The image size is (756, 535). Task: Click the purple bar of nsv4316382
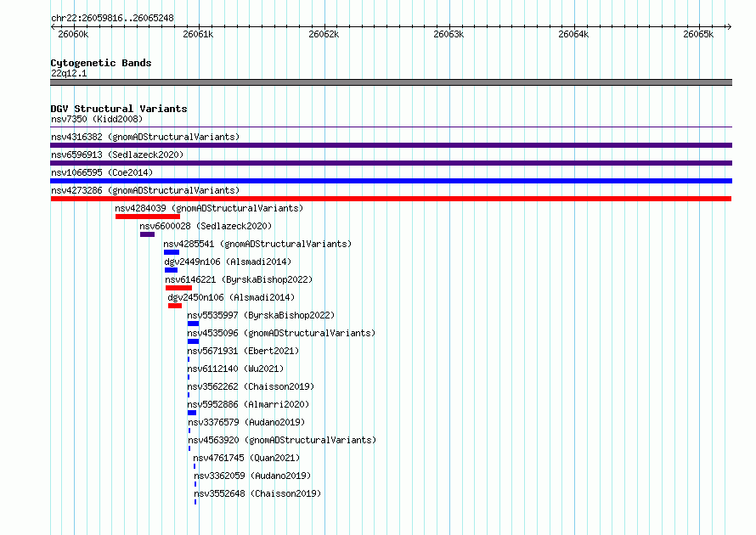pos(391,145)
